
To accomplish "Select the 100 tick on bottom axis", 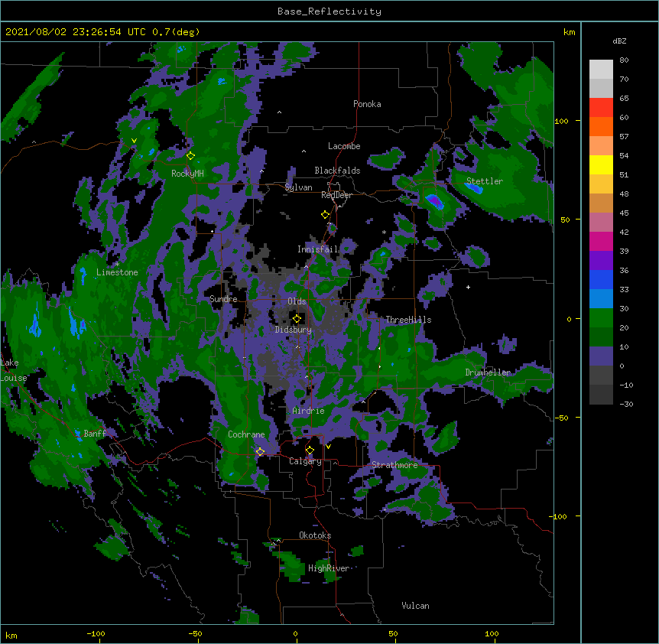I will [492, 633].
